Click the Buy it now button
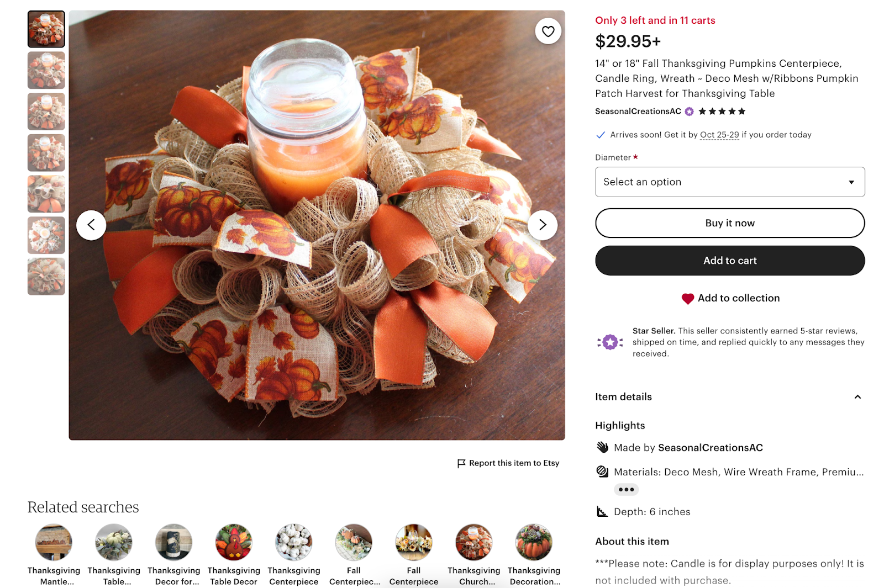This screenshot has width=884, height=588. coord(729,223)
